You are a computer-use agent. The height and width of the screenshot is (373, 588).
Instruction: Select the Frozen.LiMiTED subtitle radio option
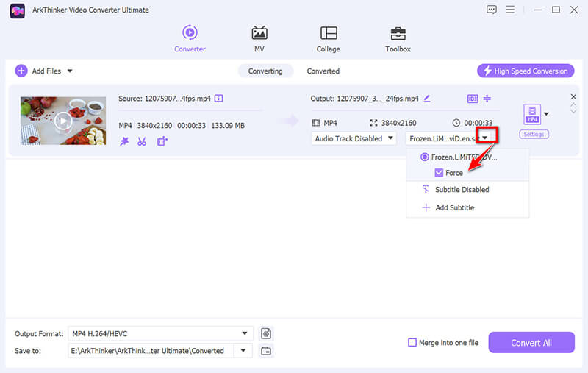click(x=424, y=157)
